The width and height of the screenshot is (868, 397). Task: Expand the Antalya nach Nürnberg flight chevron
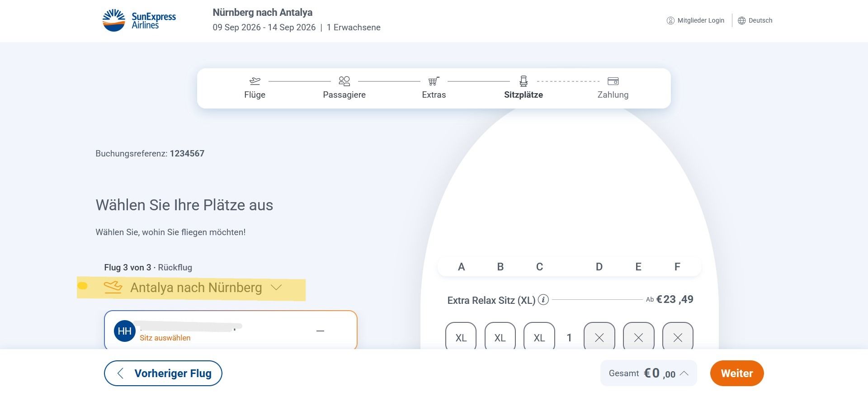tap(276, 288)
